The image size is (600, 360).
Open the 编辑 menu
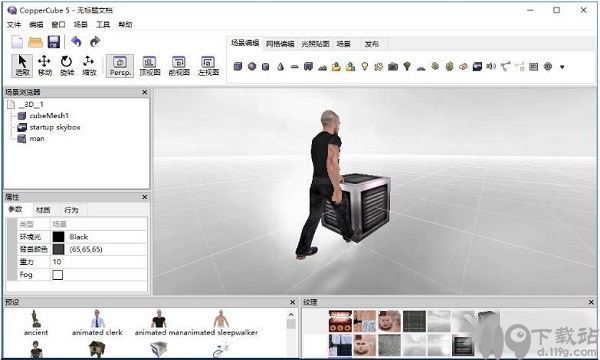click(36, 24)
